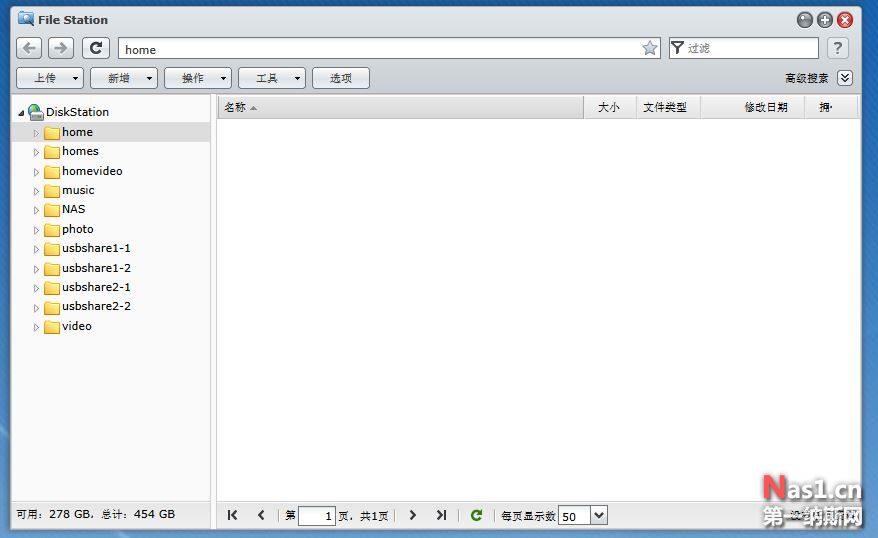
Task: Open the items-per-page dropdown showing 50
Action: pyautogui.click(x=599, y=515)
